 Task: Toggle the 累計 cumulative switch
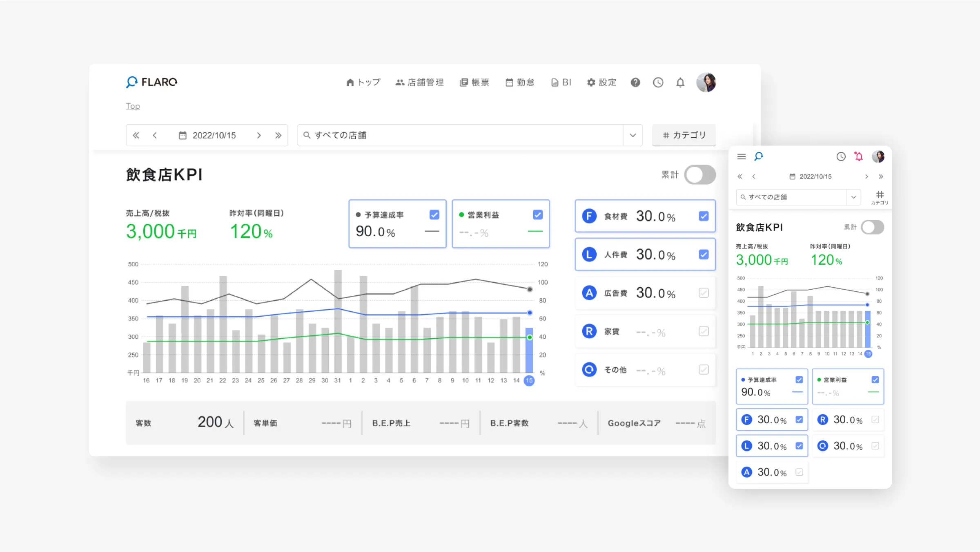(x=699, y=174)
